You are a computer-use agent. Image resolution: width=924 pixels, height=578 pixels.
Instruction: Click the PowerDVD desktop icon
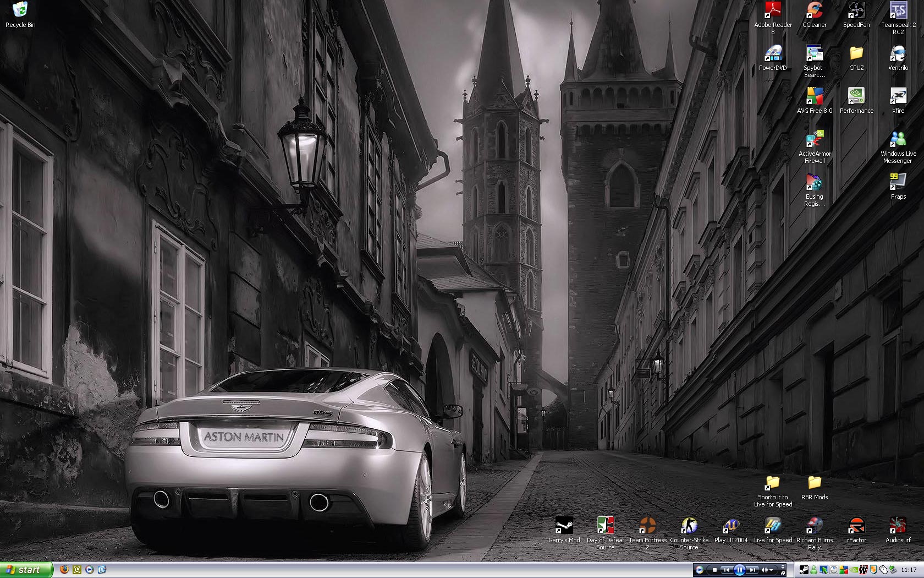[773, 58]
